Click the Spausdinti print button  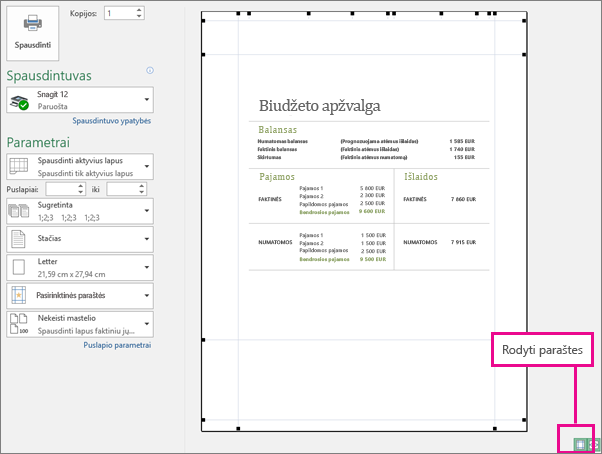[33, 33]
